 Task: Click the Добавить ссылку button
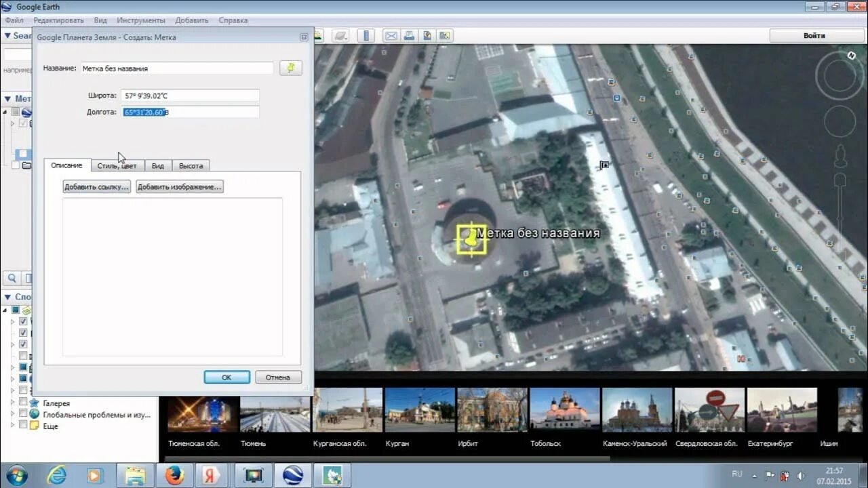click(96, 186)
